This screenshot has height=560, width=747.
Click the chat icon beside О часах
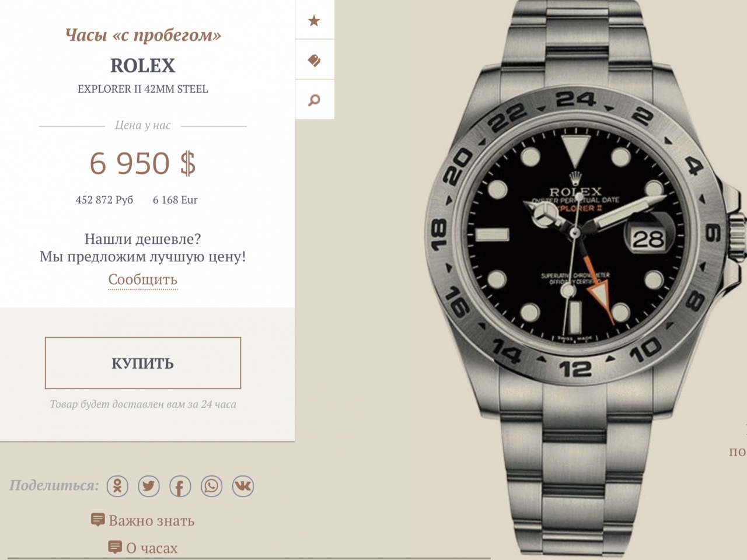point(115,547)
